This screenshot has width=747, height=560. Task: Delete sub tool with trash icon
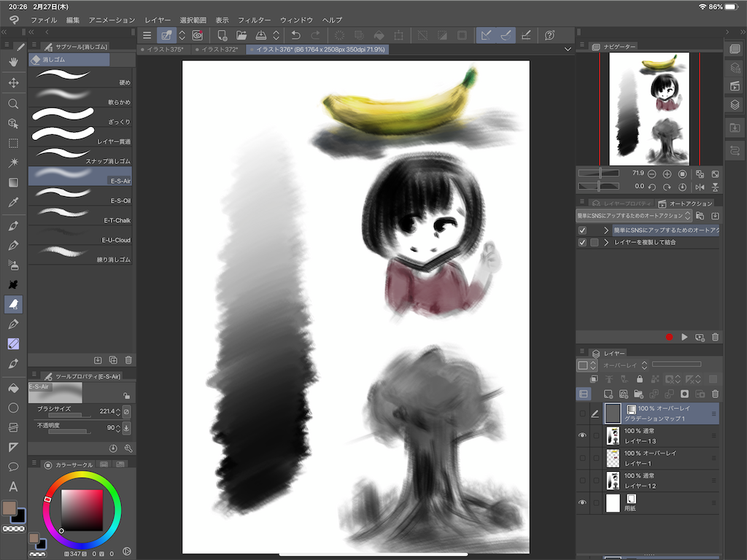pyautogui.click(x=128, y=360)
